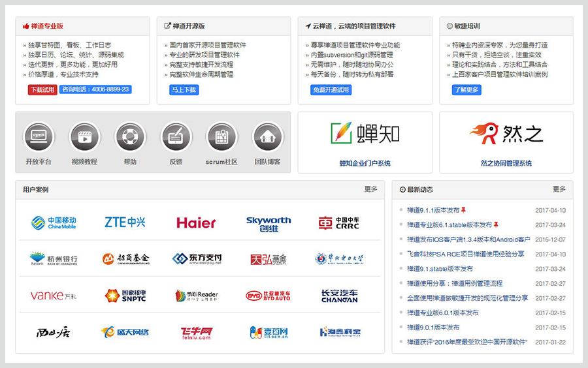Click 更多 in the 用户案例 panel
Viewport: 588px width, 368px height.
tap(371, 189)
